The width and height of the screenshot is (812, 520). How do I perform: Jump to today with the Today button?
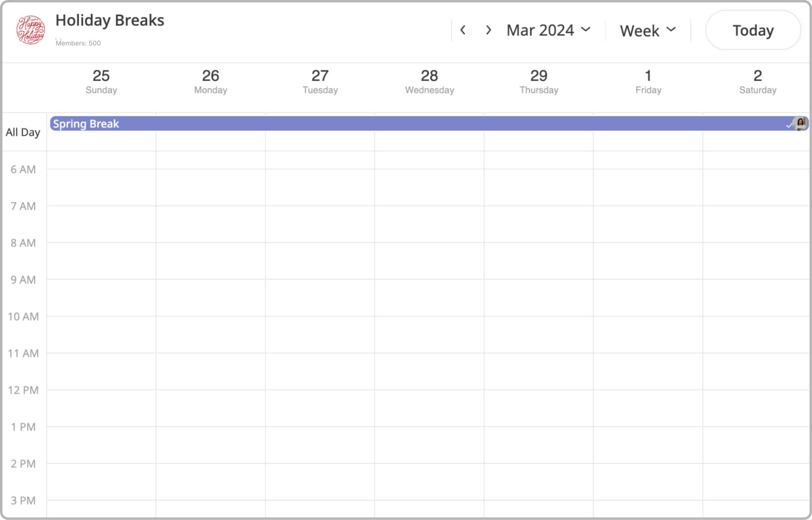[753, 30]
